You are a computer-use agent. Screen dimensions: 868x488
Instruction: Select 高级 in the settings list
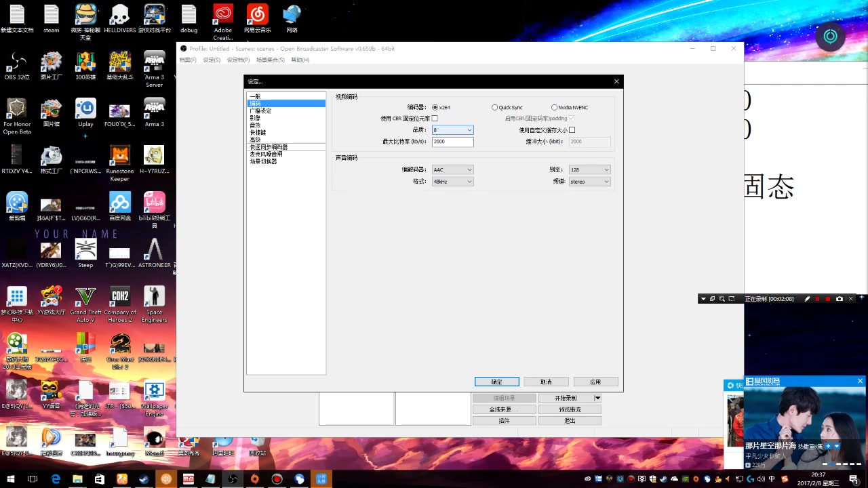pyautogui.click(x=286, y=140)
